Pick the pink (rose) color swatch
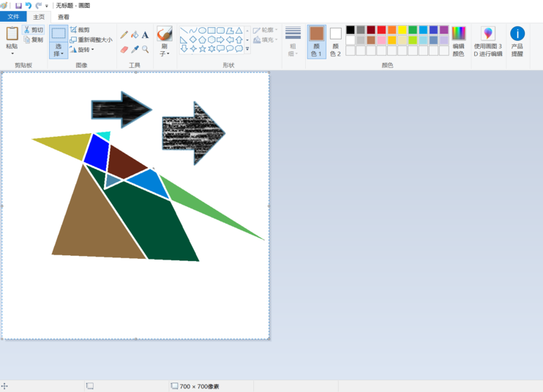Viewport: 543px width, 392px height. click(381, 40)
